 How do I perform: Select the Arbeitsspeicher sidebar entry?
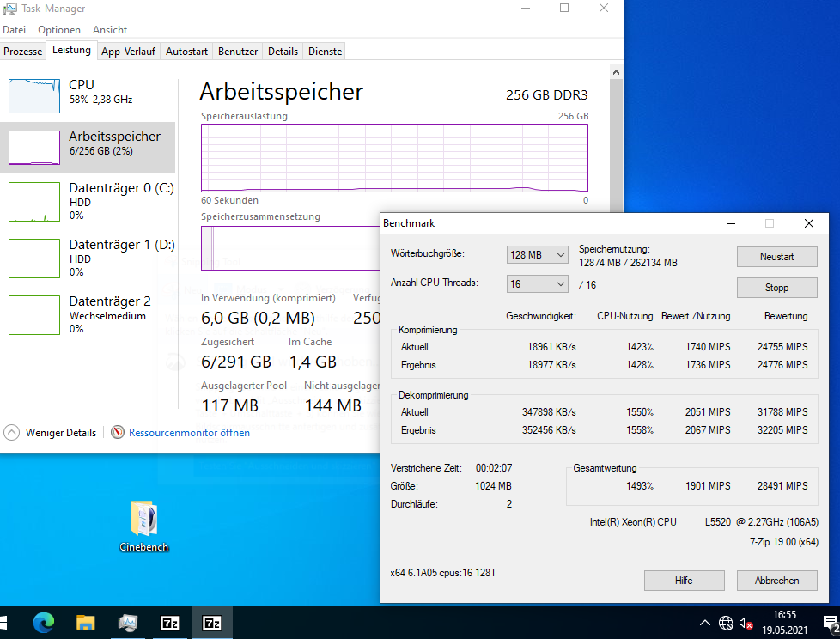tap(88, 148)
